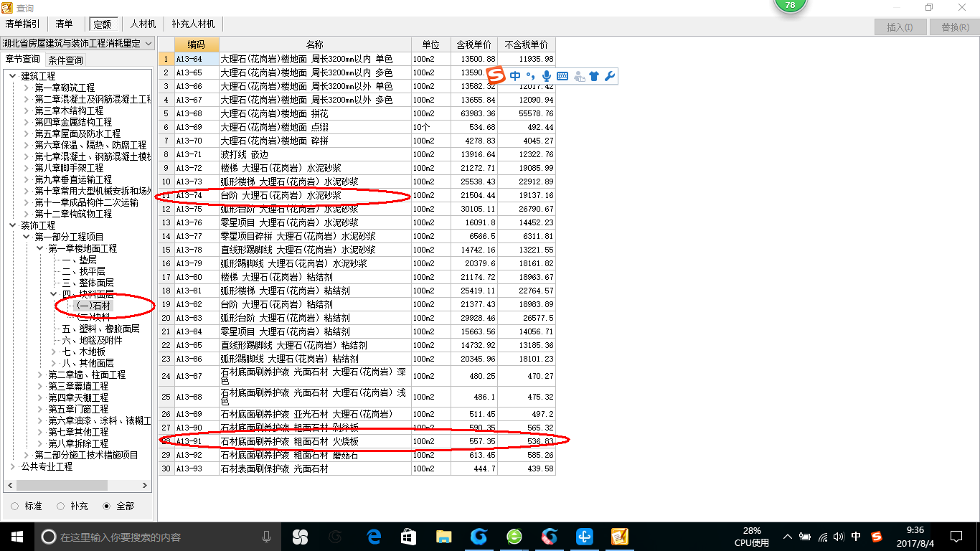980x551 pixels.
Task: Switch to the 清单指引 tab
Action: click(x=23, y=24)
